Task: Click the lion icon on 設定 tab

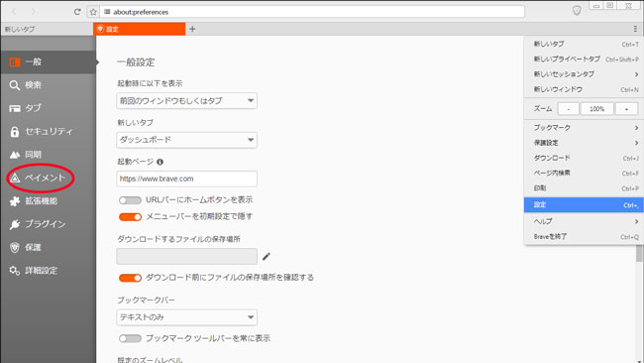Action: tap(100, 29)
